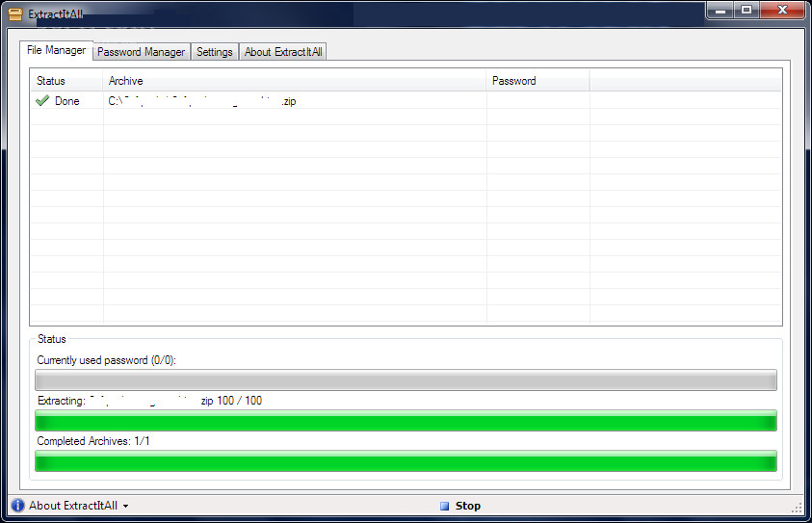Screen dimensions: 812x523
Task: Click the blue info icon in status bar
Action: 17,506
